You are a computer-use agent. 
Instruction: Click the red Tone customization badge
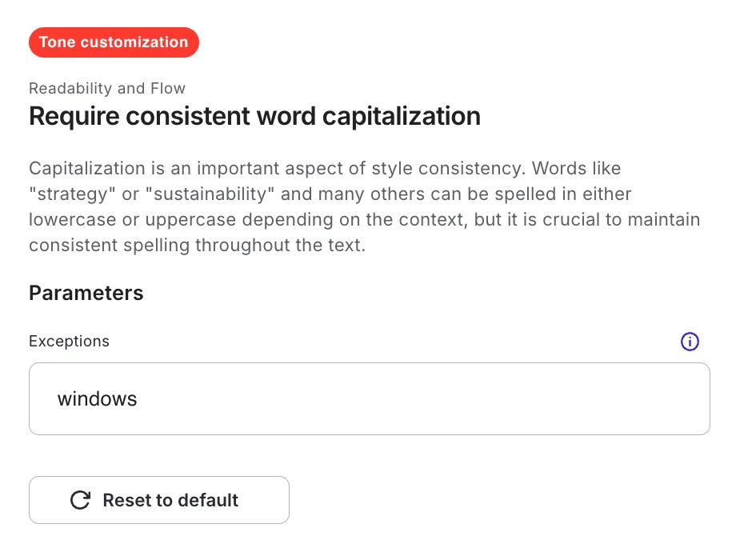point(114,42)
